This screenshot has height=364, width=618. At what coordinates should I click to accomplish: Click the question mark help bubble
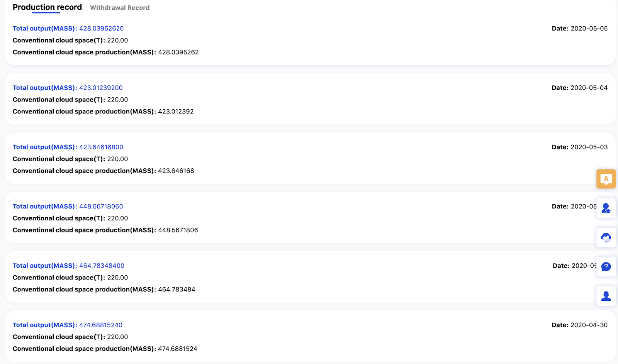coord(606,267)
